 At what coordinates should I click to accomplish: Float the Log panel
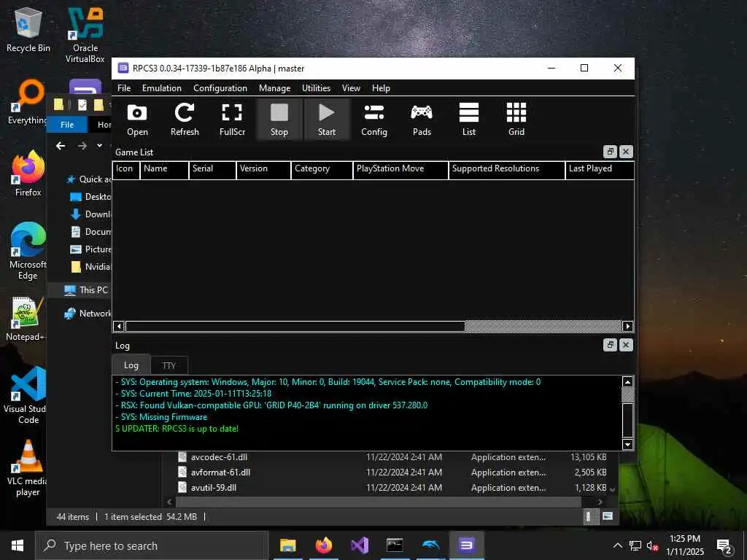click(x=611, y=345)
